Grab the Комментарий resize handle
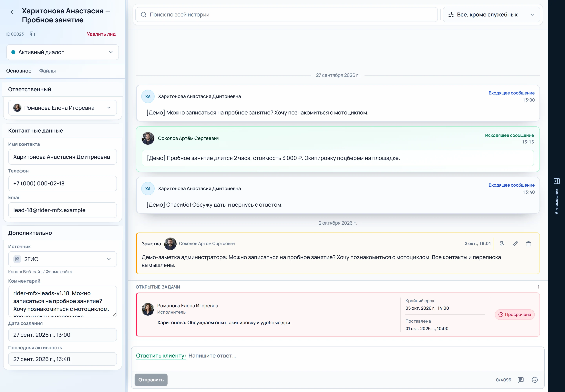The image size is (565, 392). pos(114,315)
